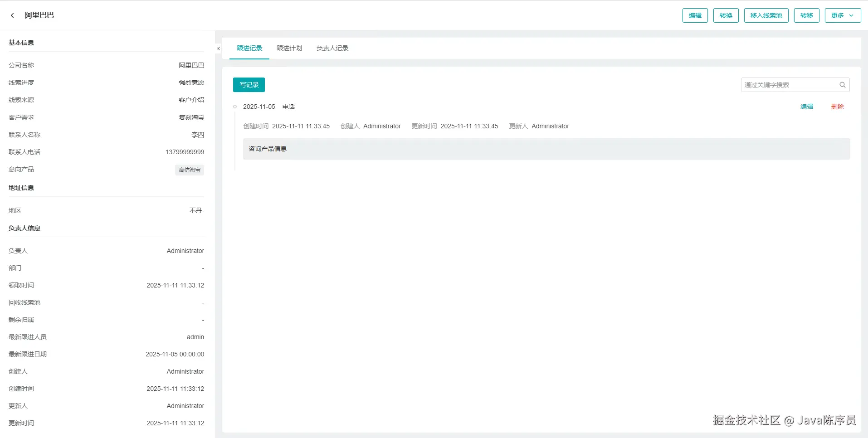Collapse the left info panel with the arrow handle

218,49
